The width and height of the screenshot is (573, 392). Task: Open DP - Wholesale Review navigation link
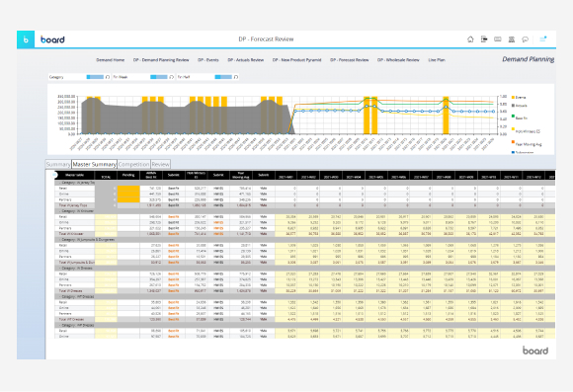coord(398,60)
